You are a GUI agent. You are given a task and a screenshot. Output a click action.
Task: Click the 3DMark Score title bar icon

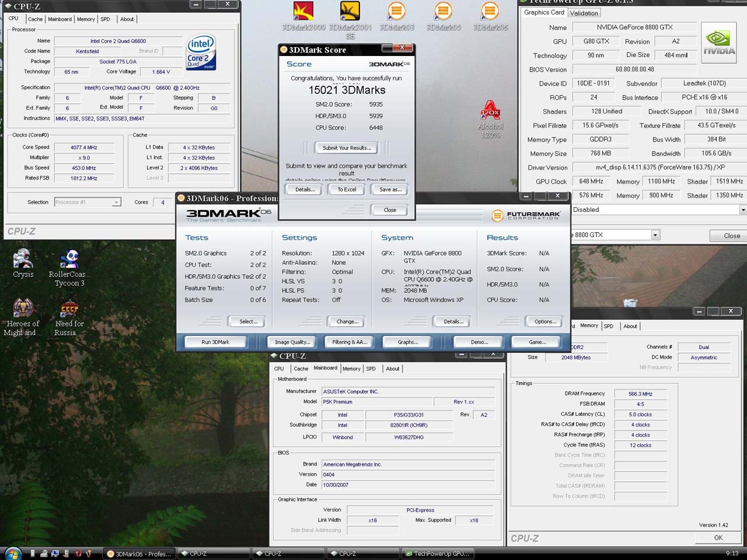284,50
